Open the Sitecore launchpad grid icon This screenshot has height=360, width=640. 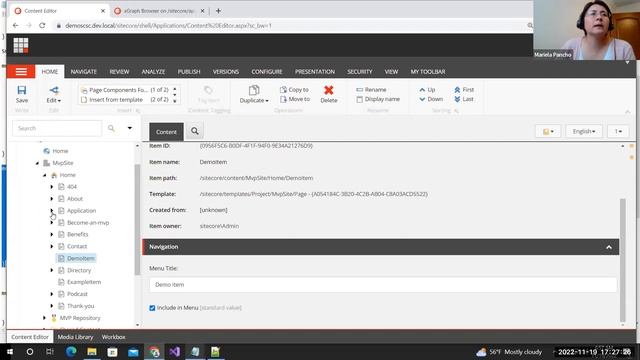tap(21, 45)
